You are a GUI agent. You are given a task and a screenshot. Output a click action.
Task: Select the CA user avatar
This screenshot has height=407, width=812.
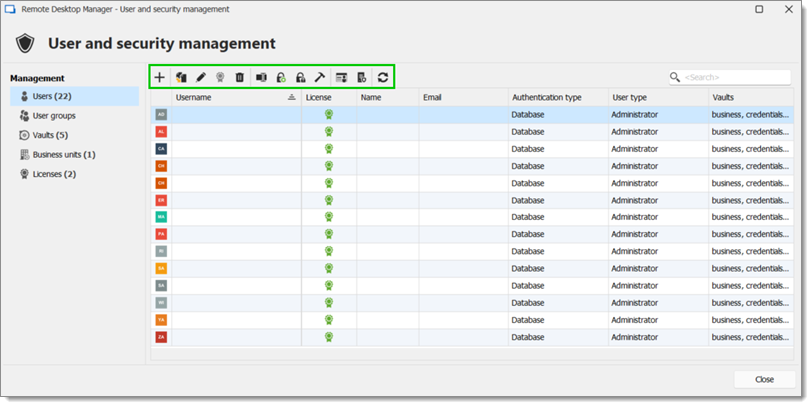coord(161,149)
